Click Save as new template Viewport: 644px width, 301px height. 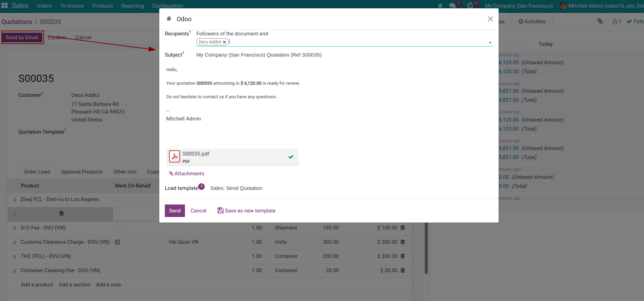click(x=246, y=211)
